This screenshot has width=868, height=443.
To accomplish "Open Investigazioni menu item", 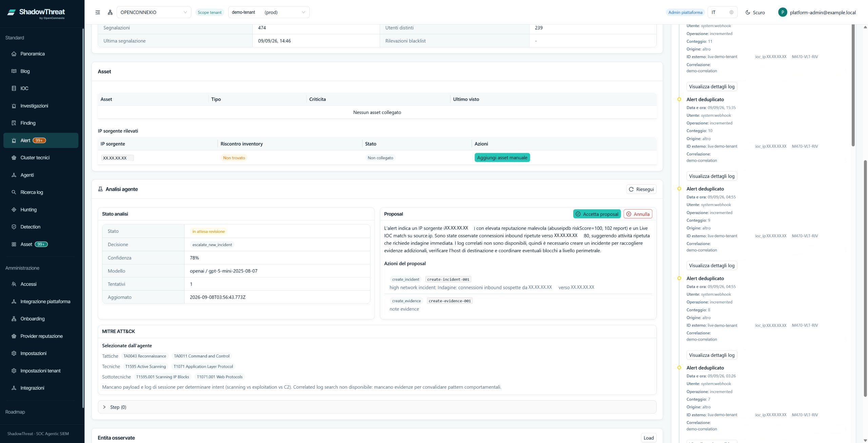I will point(41,106).
